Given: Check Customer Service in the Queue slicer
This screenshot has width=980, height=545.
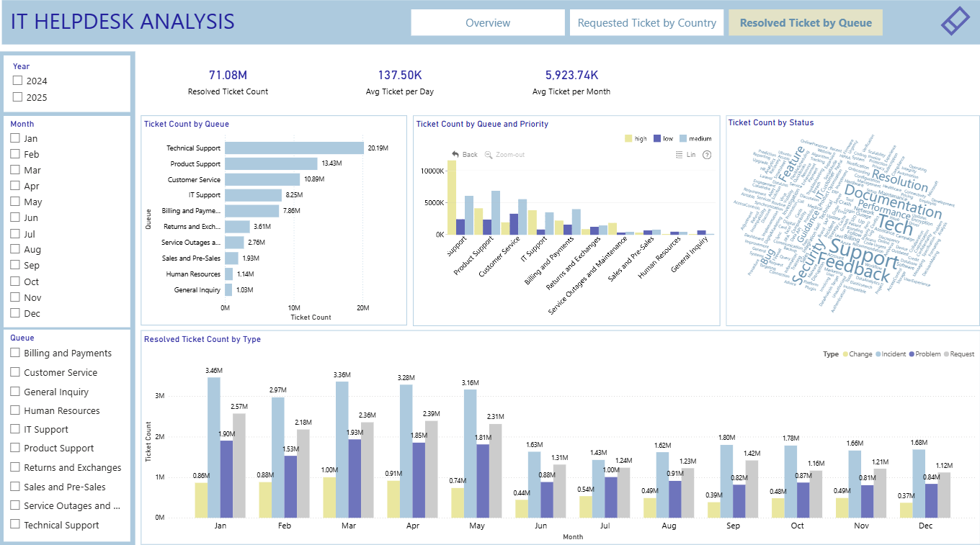Looking at the screenshot, I should click(15, 372).
